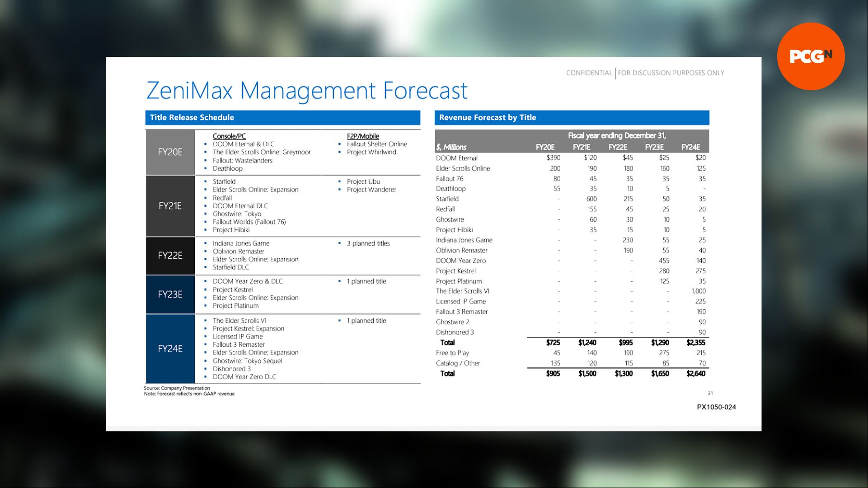Click Fallout: Wastelanders in FY20E list
The width and height of the screenshot is (868, 488).
(x=243, y=160)
